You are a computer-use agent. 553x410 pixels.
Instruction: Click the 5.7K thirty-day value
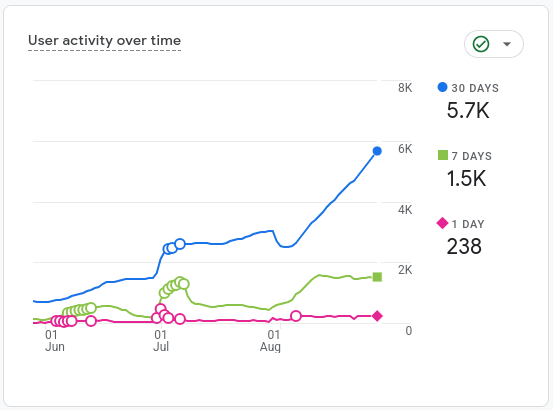pos(468,110)
